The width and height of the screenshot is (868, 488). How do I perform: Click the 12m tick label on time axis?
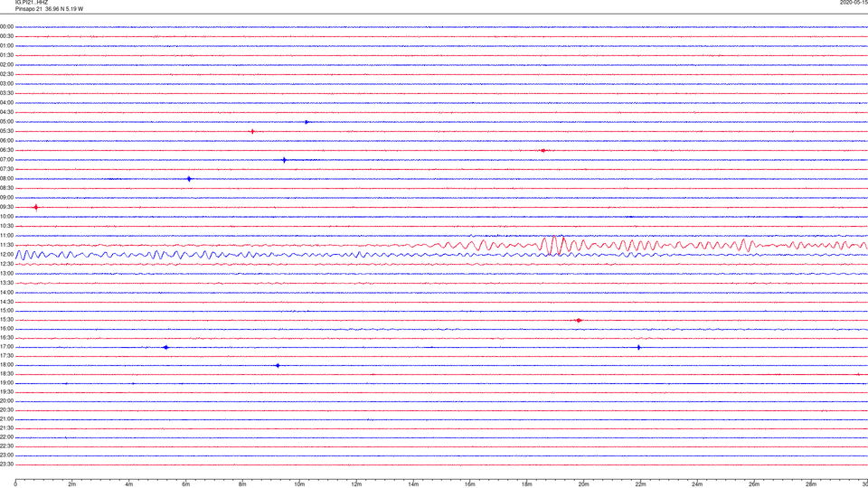(356, 484)
